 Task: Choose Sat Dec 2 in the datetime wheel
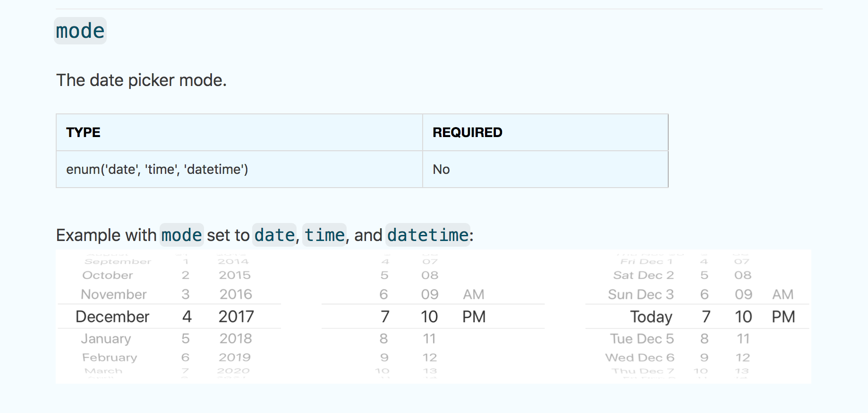coord(644,275)
